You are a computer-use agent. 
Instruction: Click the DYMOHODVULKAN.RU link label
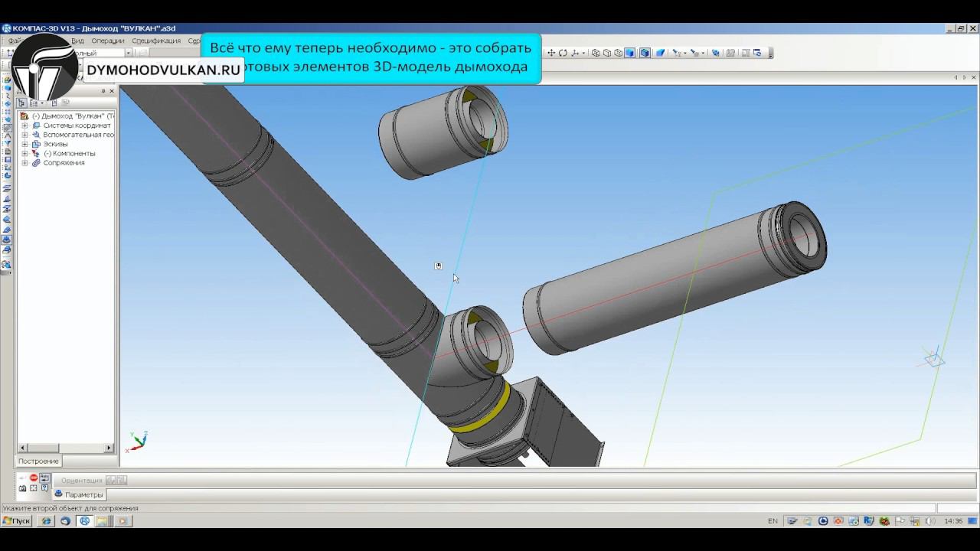164,70
